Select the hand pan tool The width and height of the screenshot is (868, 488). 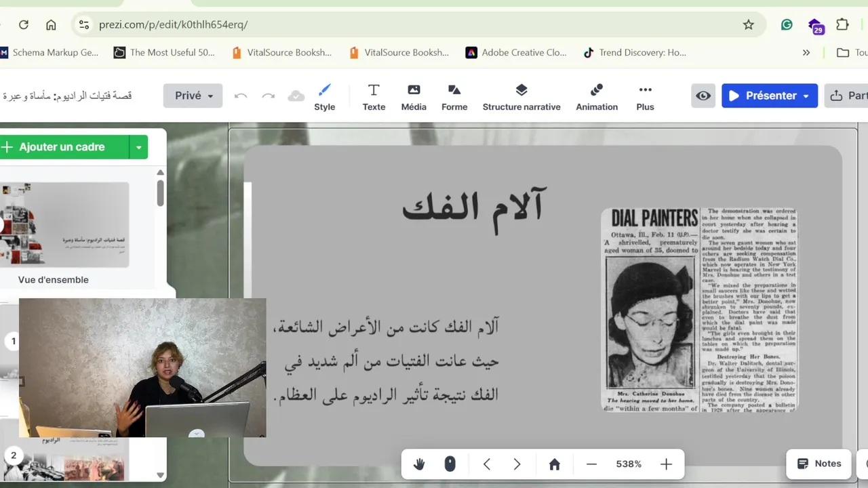click(419, 464)
